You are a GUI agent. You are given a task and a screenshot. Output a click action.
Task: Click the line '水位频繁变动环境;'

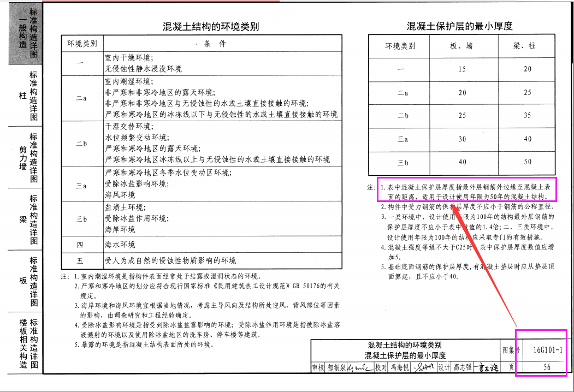(x=137, y=137)
